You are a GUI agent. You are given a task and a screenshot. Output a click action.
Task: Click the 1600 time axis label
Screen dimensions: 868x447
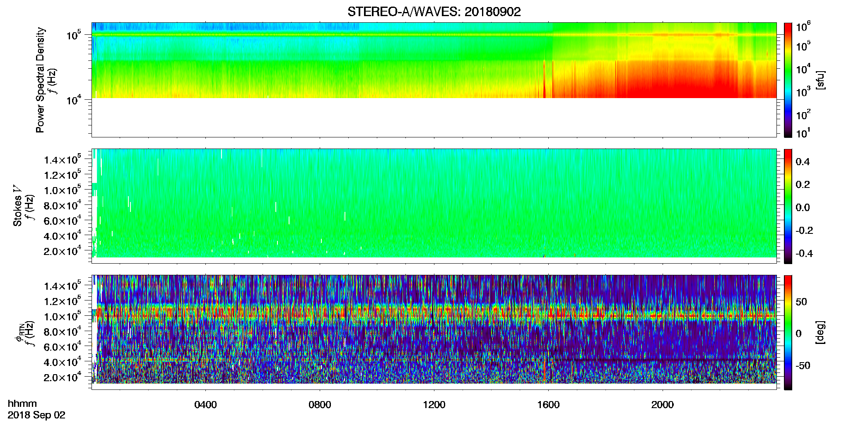coord(548,405)
